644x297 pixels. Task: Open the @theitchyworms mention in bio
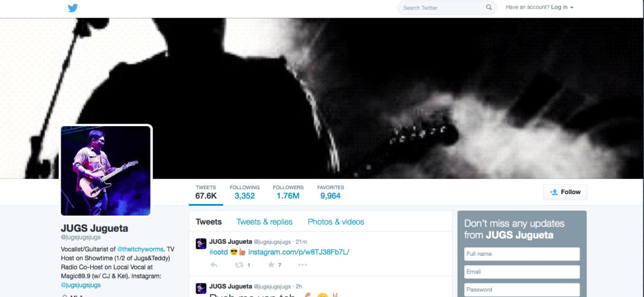tap(140, 249)
